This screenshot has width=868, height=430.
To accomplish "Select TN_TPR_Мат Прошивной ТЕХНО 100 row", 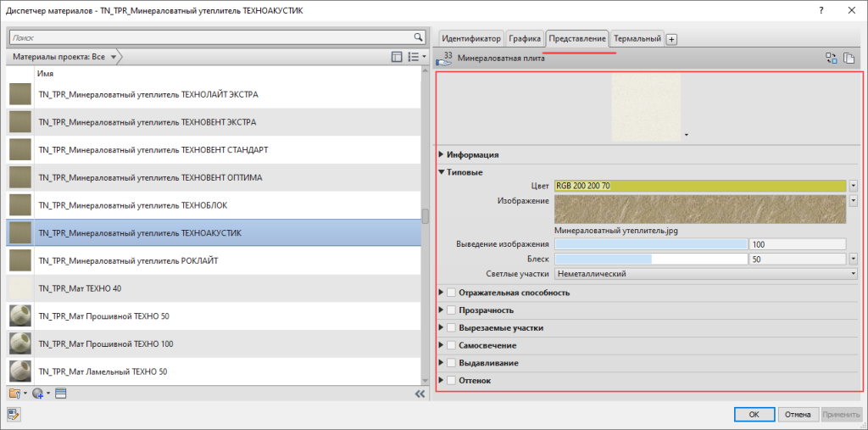I will pos(214,343).
